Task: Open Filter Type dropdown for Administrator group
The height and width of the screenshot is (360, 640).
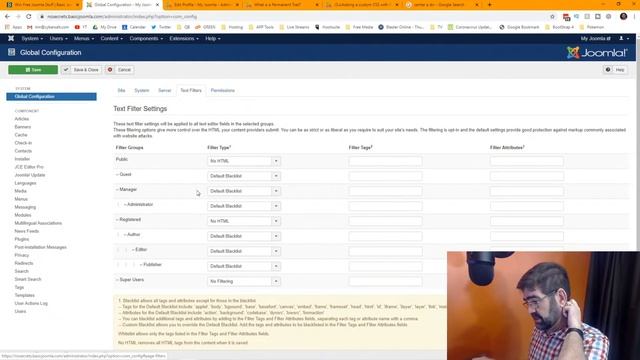Action: pos(244,206)
